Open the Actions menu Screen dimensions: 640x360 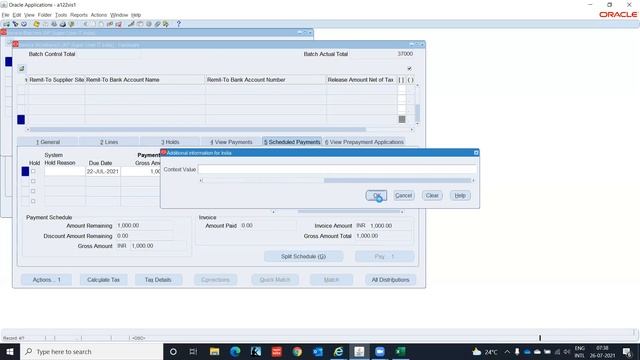coord(99,15)
